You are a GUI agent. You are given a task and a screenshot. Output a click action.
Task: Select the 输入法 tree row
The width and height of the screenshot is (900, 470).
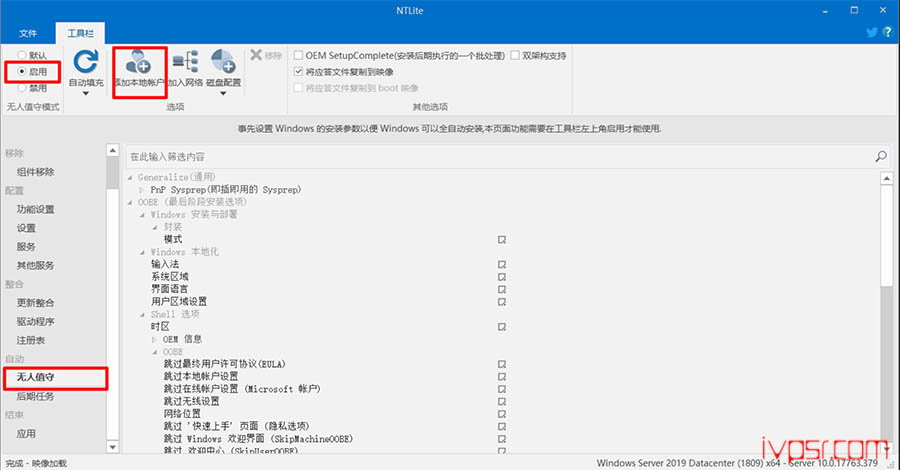(x=165, y=264)
